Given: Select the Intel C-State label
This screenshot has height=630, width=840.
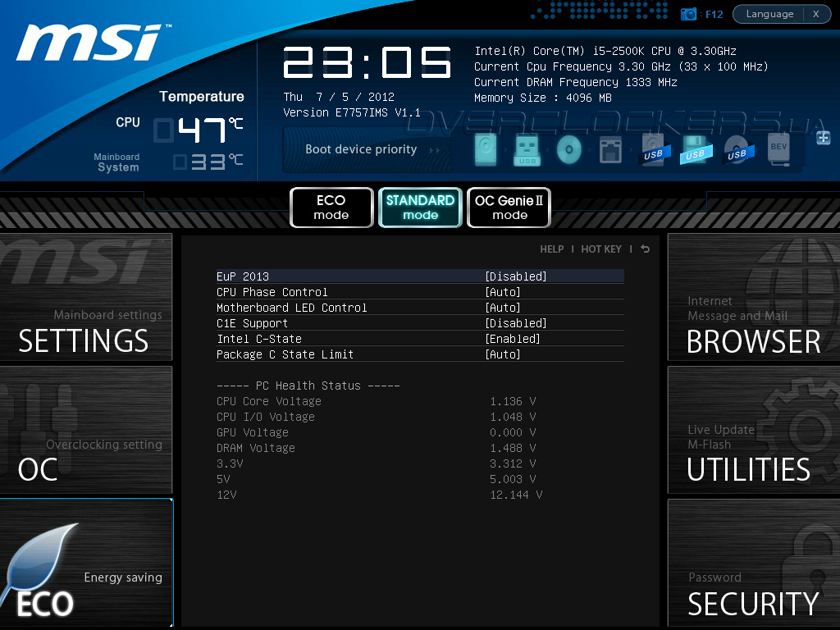Looking at the screenshot, I should (x=259, y=339).
